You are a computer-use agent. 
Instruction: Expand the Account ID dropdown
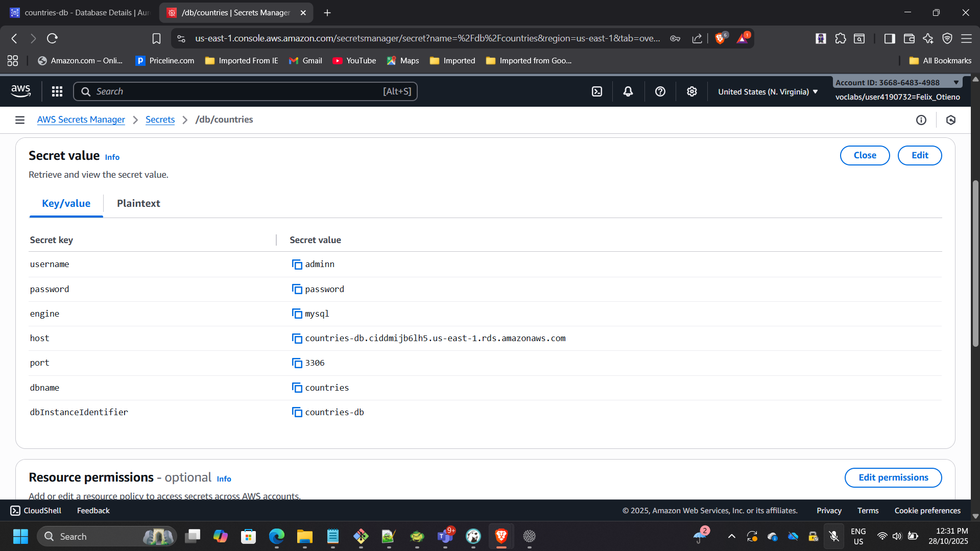click(x=955, y=83)
